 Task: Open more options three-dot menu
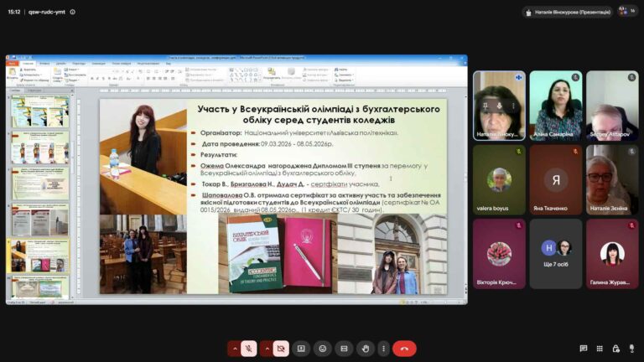(383, 349)
